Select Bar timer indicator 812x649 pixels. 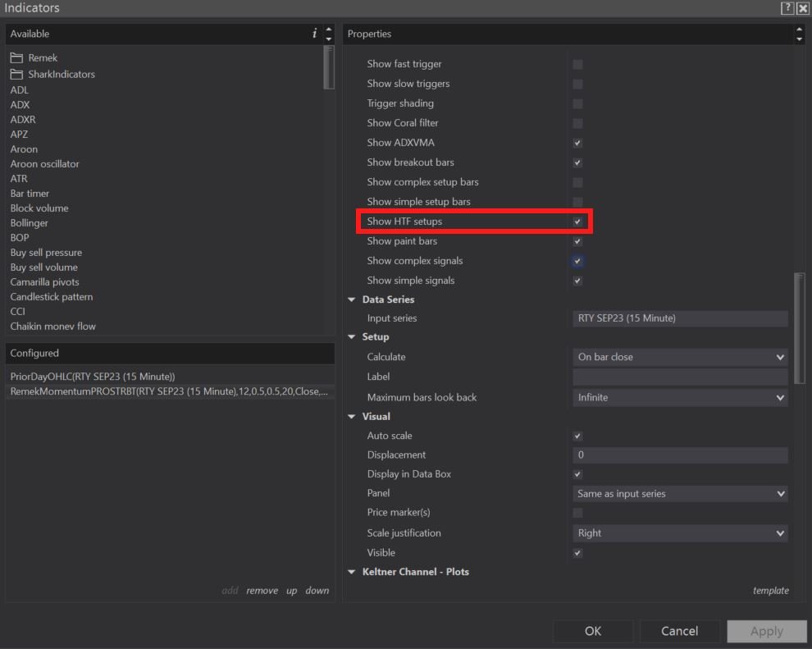30,193
